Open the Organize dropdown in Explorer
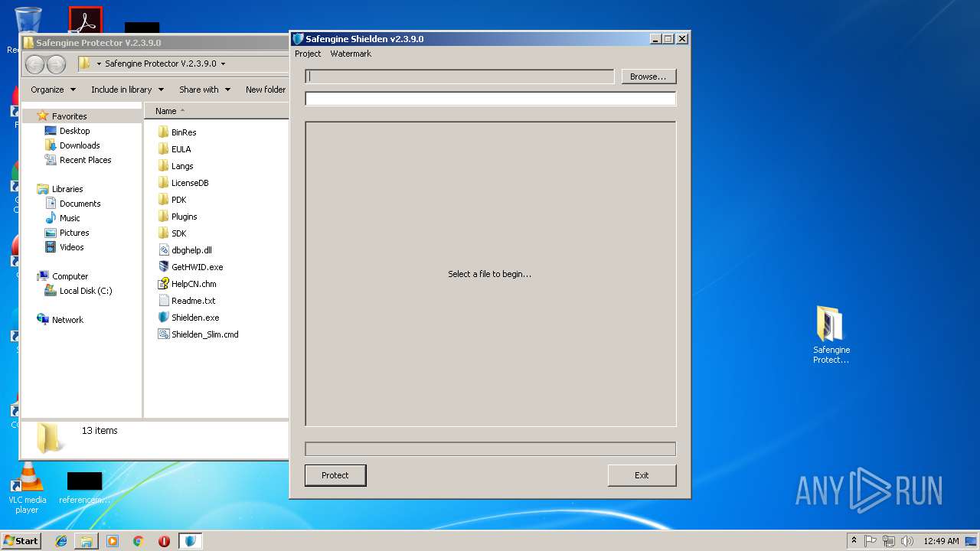 tap(53, 90)
